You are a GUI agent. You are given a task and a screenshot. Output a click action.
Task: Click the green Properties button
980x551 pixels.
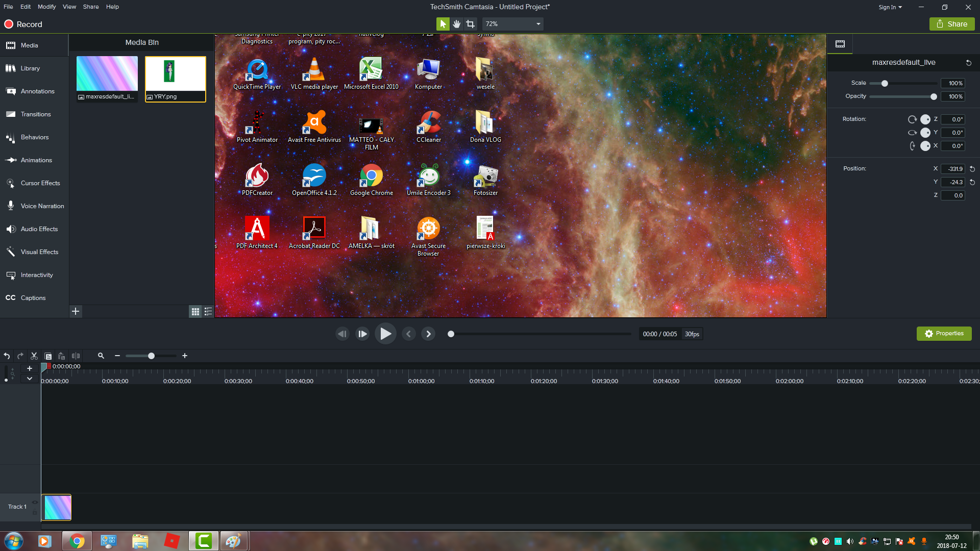pyautogui.click(x=944, y=334)
